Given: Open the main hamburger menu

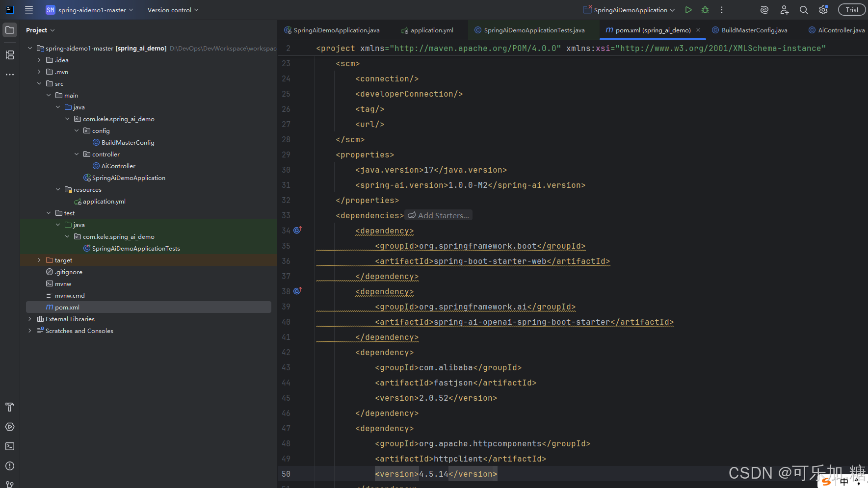Looking at the screenshot, I should pyautogui.click(x=29, y=10).
